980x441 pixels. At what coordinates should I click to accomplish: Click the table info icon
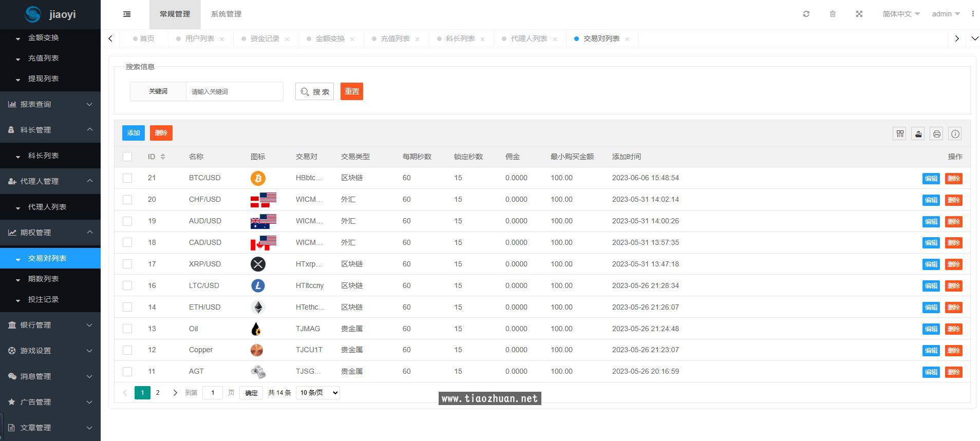click(955, 134)
